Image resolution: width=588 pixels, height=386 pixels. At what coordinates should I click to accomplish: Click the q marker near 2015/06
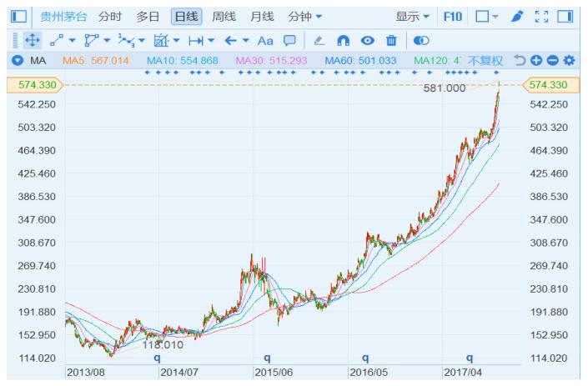pyautogui.click(x=267, y=358)
